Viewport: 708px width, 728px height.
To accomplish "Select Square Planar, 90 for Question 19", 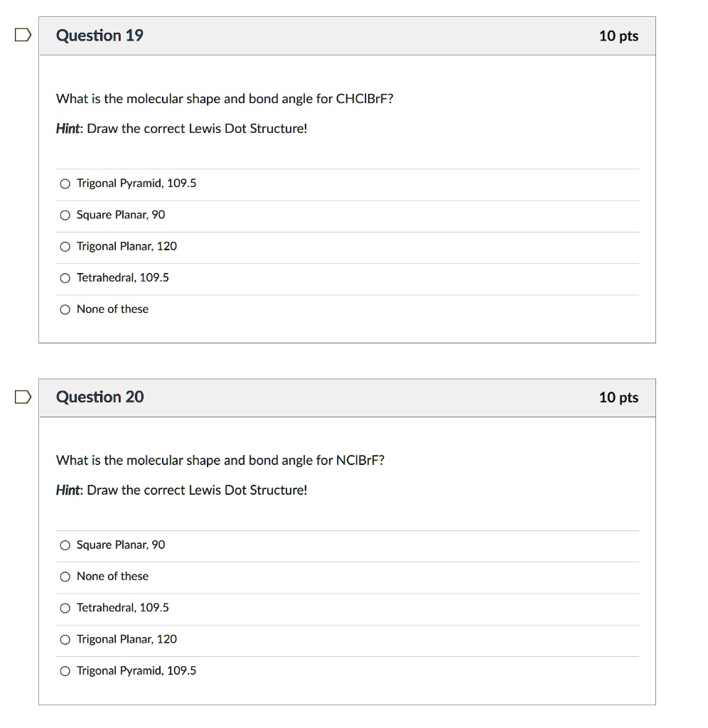I will coord(65,215).
